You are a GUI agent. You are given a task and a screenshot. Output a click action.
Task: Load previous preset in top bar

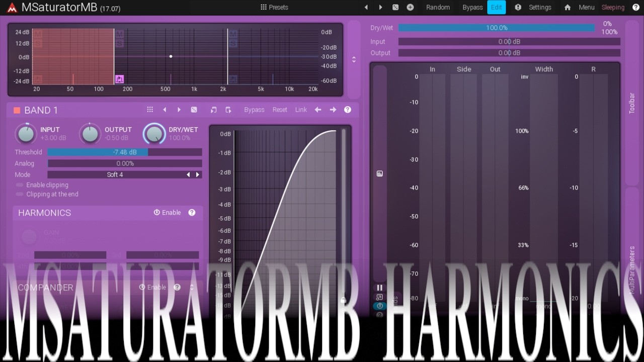tap(366, 7)
